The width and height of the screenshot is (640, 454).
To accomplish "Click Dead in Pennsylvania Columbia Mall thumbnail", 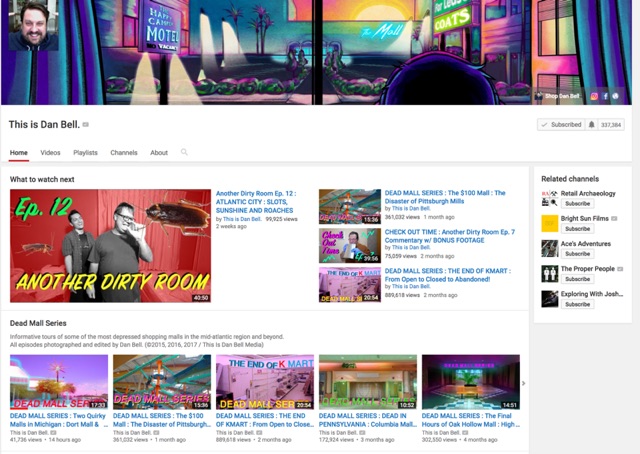I will pos(368,382).
